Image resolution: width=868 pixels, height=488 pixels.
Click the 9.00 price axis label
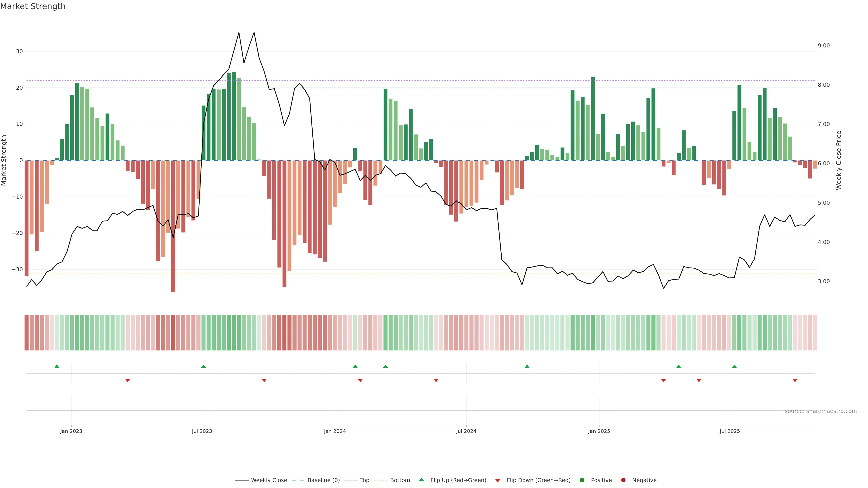click(823, 45)
